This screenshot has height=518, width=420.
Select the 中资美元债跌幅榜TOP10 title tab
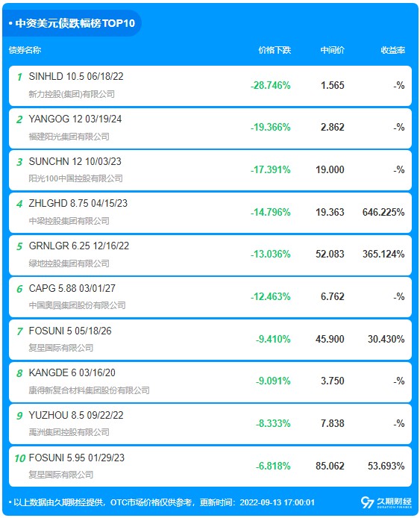click(72, 23)
